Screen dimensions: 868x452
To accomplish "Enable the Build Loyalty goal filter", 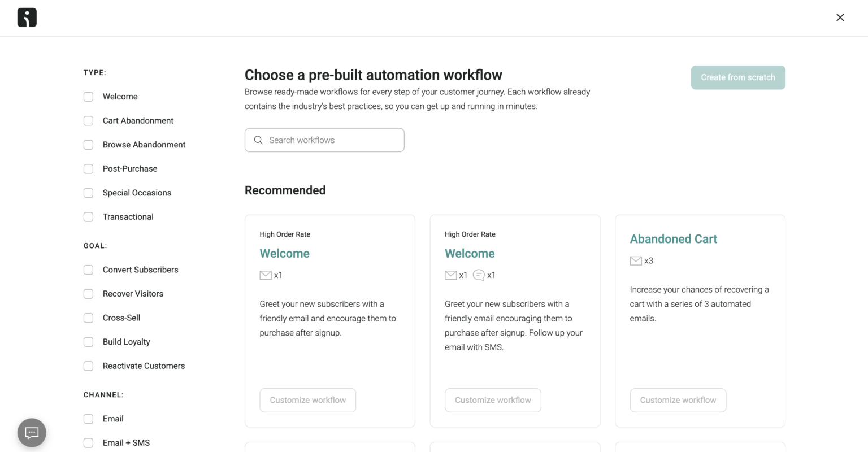I will (88, 342).
